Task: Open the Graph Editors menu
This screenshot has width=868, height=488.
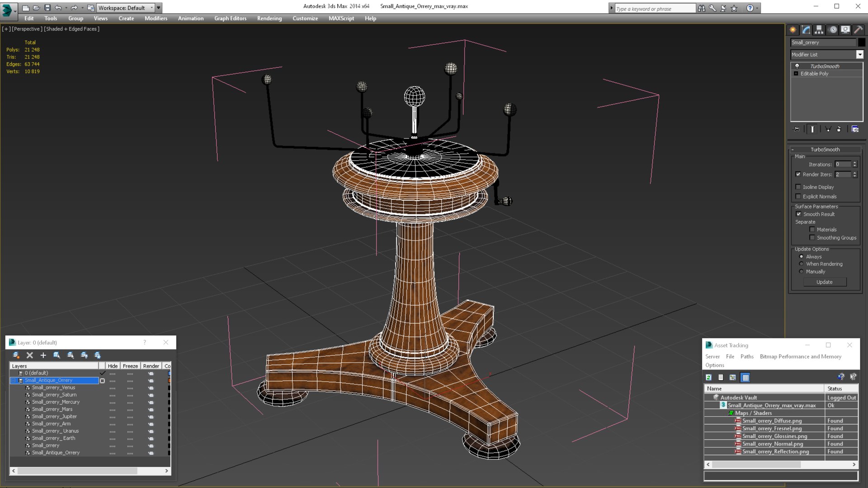Action: [x=230, y=19]
